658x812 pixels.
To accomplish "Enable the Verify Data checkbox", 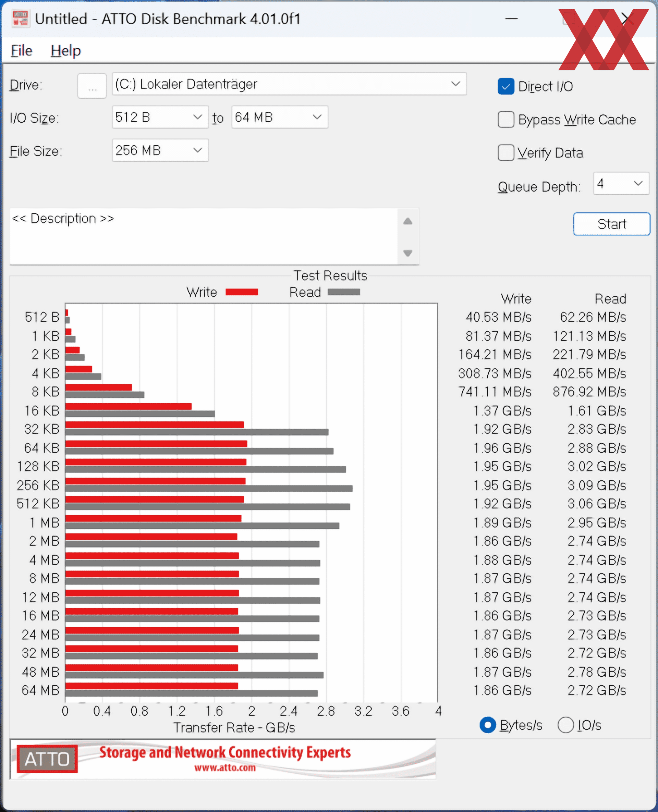I will coord(505,153).
